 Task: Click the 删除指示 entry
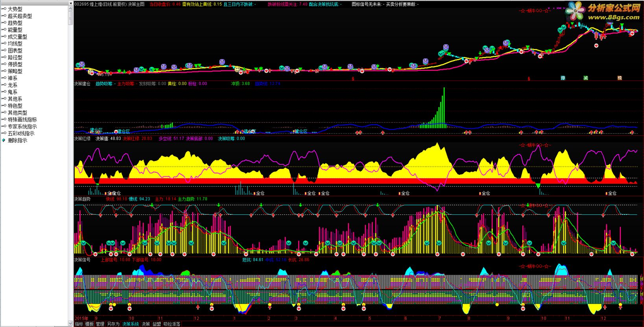(x=17, y=140)
